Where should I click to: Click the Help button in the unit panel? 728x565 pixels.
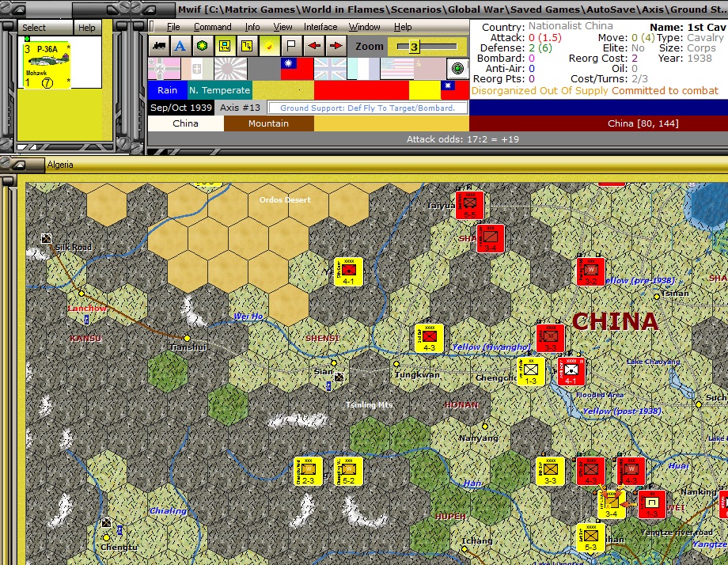[87, 28]
